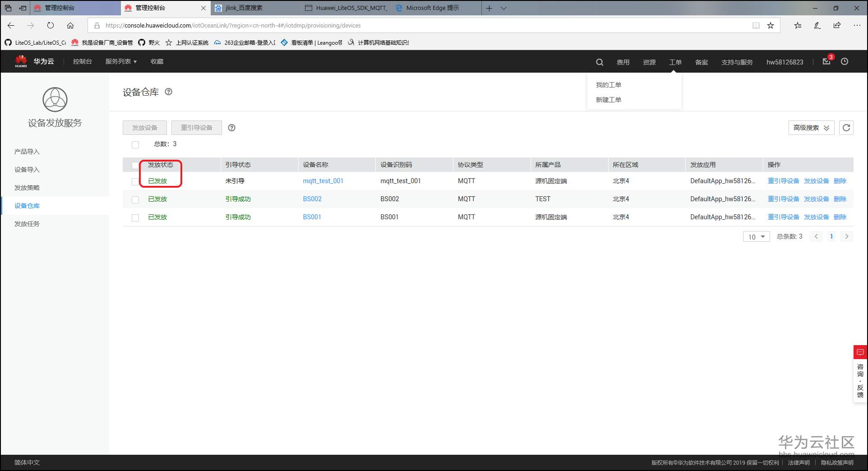Open the browser settings and more menu

(857, 25)
